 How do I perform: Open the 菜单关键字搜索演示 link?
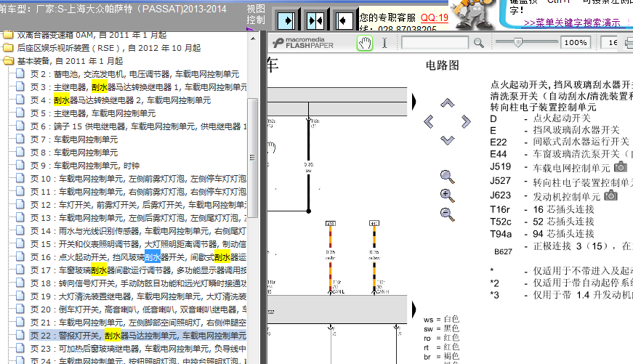point(572,23)
